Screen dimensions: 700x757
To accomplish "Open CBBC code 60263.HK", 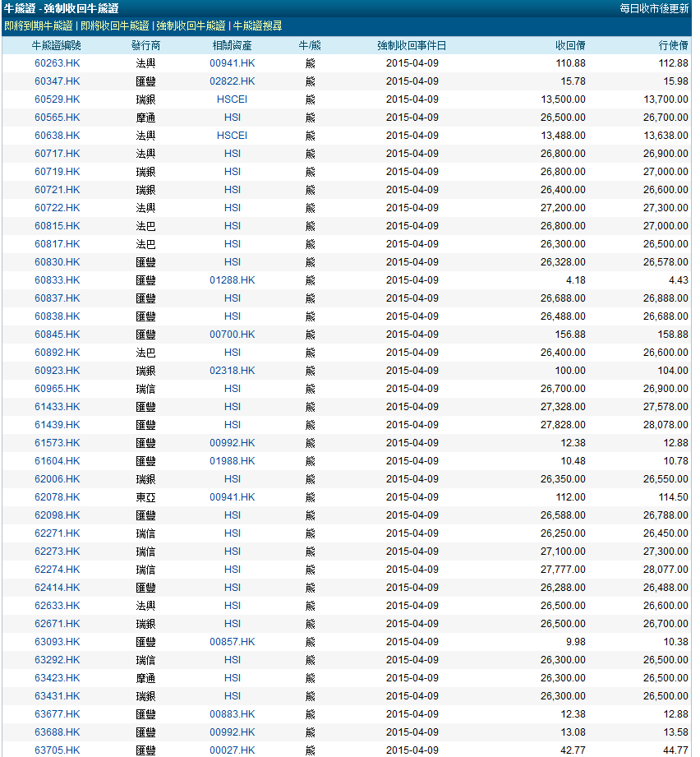I will tap(58, 63).
